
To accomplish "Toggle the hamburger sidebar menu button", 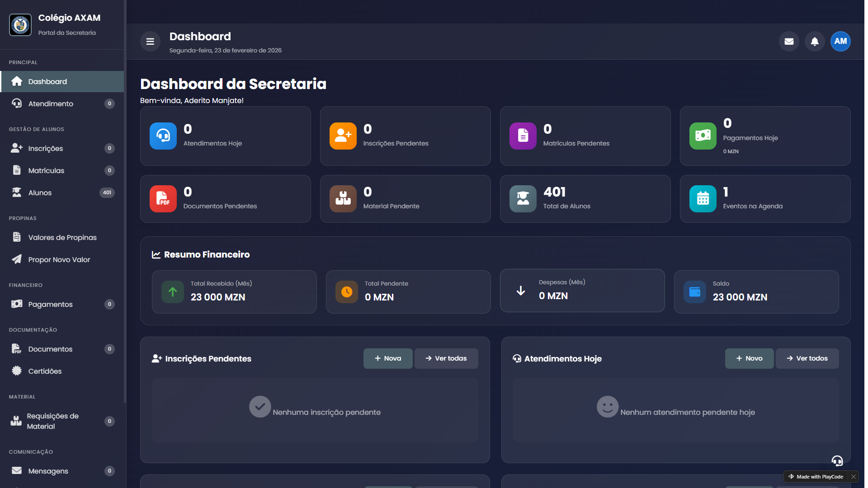I will (x=150, y=42).
